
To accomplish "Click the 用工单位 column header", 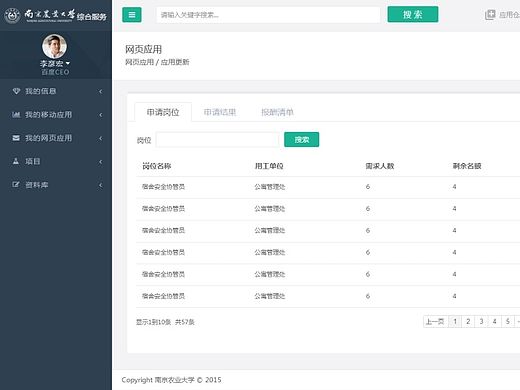I will 269,166.
